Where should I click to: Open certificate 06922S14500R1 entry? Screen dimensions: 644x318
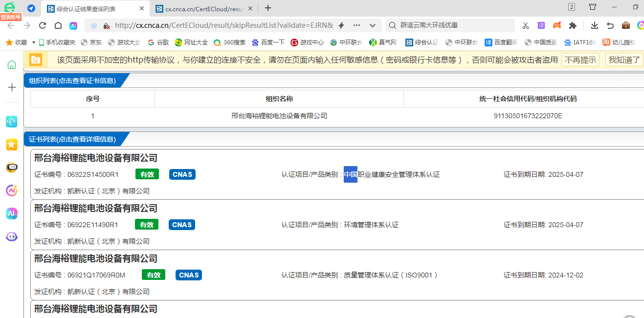point(337,174)
